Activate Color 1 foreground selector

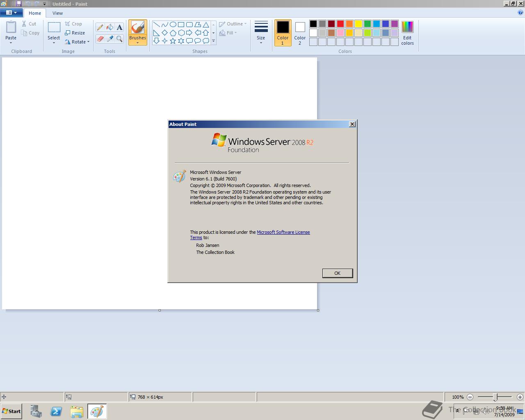[283, 33]
